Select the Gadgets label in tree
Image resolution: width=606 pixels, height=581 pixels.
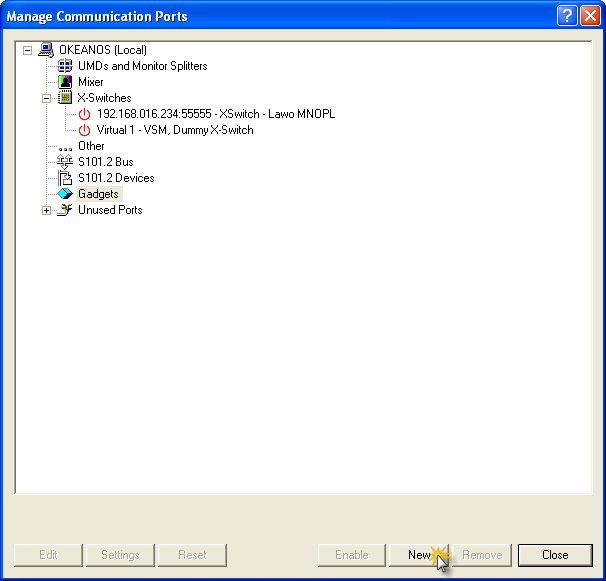pyautogui.click(x=98, y=194)
